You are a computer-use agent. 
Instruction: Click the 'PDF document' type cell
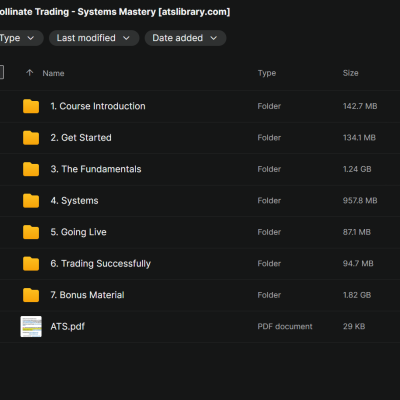285,326
